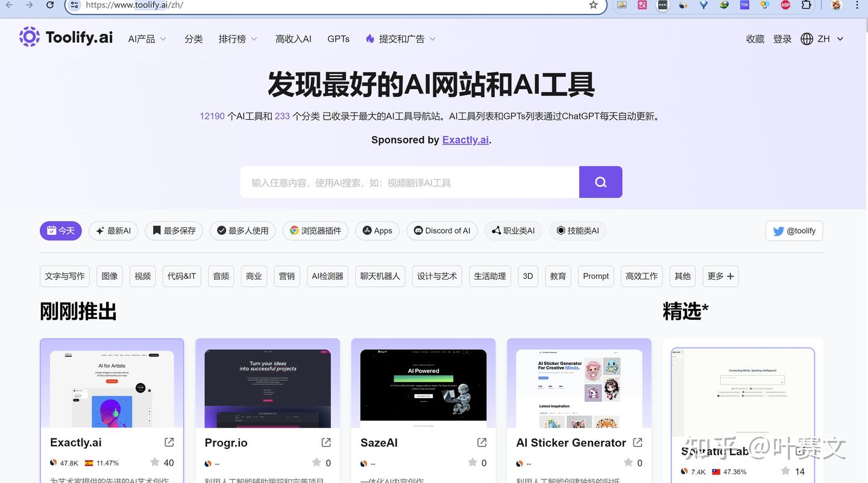
Task: Click the TDK extension icon
Action: (744, 5)
